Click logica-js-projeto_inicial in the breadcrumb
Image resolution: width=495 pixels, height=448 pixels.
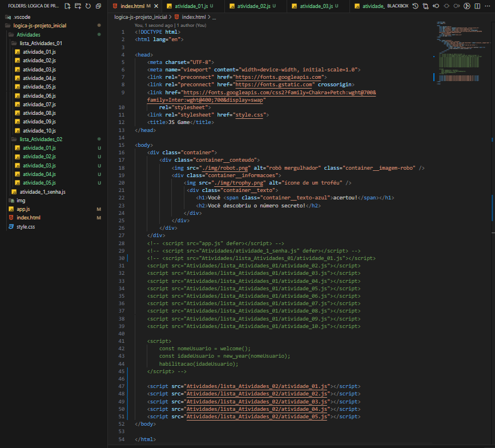(140, 17)
